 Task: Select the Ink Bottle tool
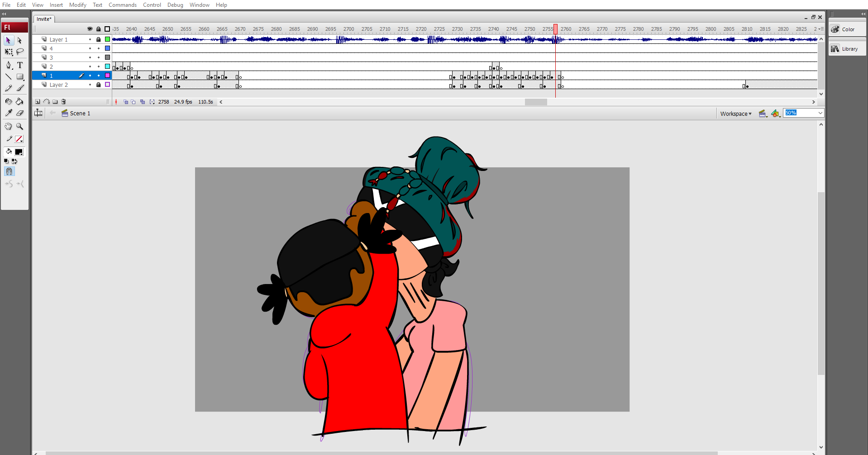[x=9, y=101]
